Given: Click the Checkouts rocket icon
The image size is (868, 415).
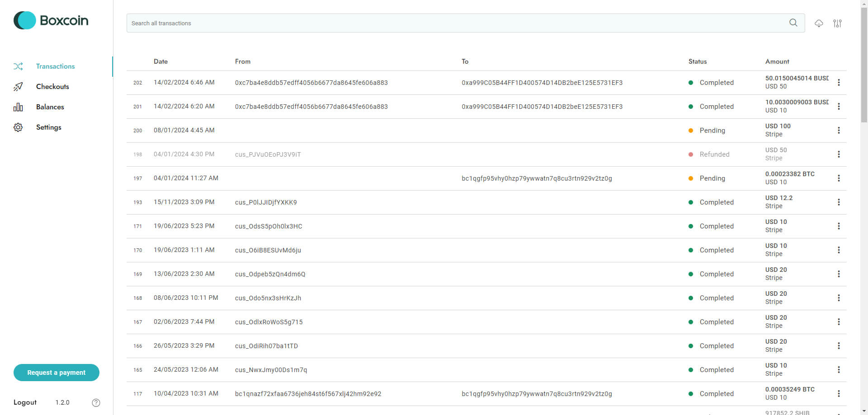Looking at the screenshot, I should pos(18,87).
